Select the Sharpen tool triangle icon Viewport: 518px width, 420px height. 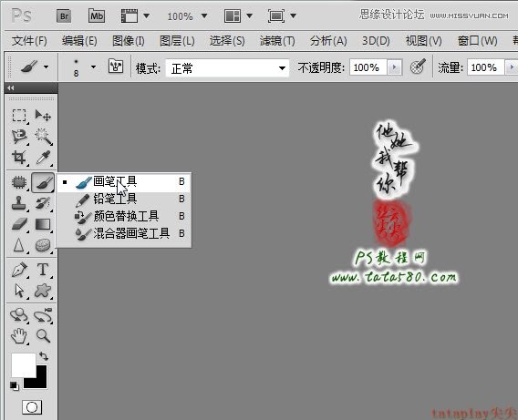pos(19,245)
